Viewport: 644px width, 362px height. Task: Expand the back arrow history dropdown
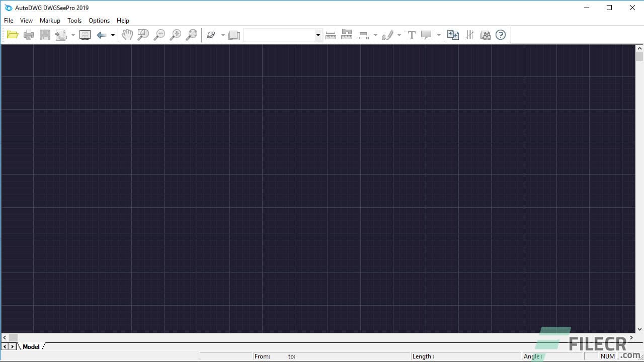click(x=113, y=35)
